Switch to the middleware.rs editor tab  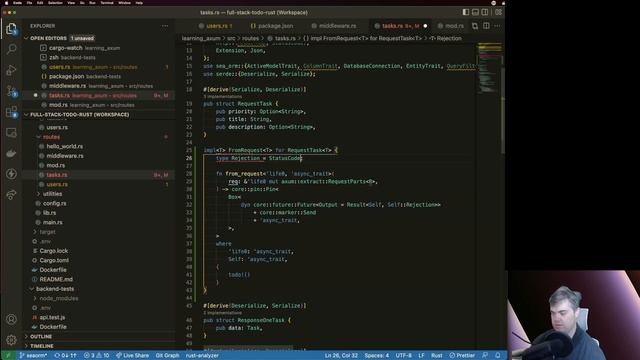[334, 26]
